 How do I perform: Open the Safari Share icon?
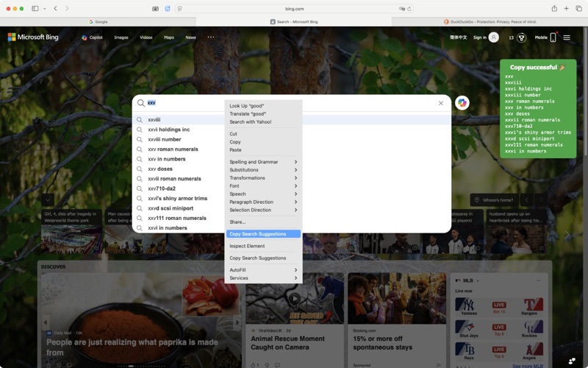(553, 9)
